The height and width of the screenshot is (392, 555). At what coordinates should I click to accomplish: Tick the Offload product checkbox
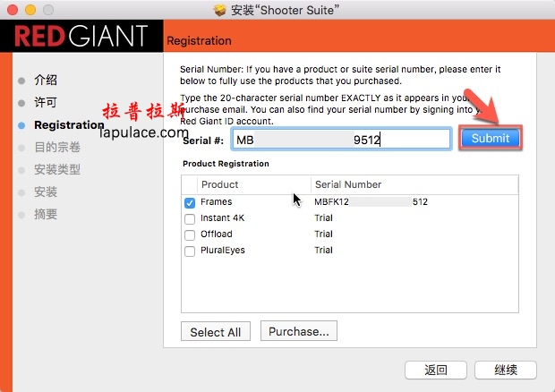190,234
